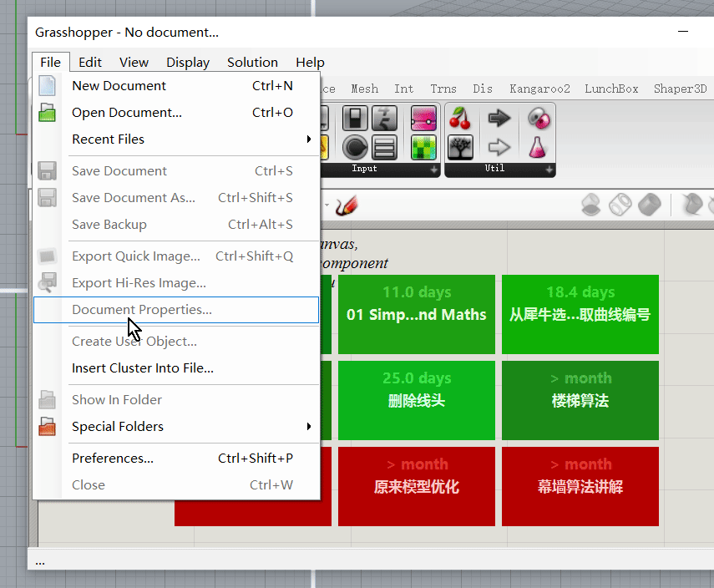Select the Image Sampler checkered icon

(423, 148)
